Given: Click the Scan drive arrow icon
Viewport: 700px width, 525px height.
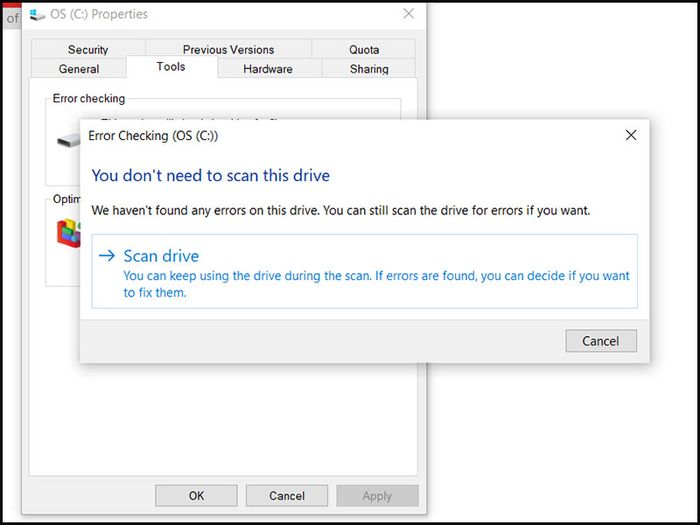Looking at the screenshot, I should tap(107, 256).
